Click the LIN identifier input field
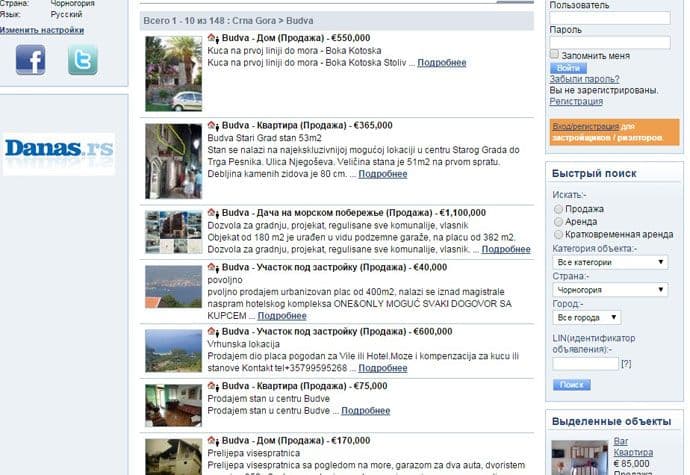This screenshot has height=475, width=690. coord(586,364)
